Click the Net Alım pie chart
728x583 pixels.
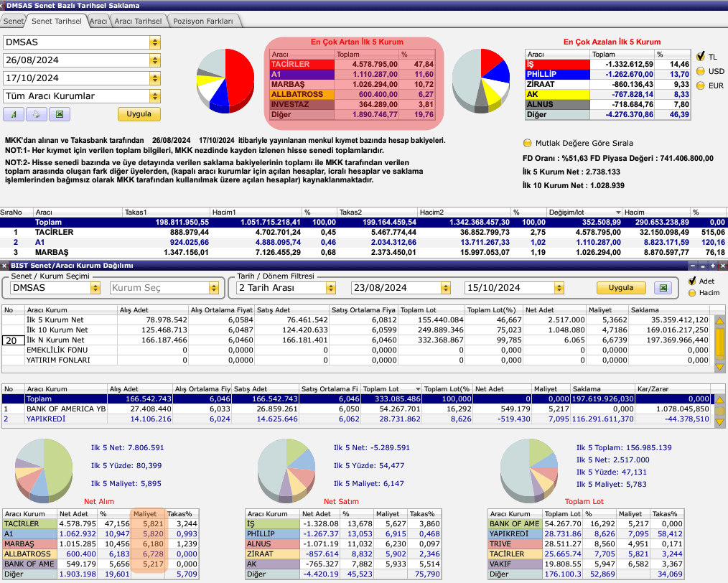[x=44, y=471]
